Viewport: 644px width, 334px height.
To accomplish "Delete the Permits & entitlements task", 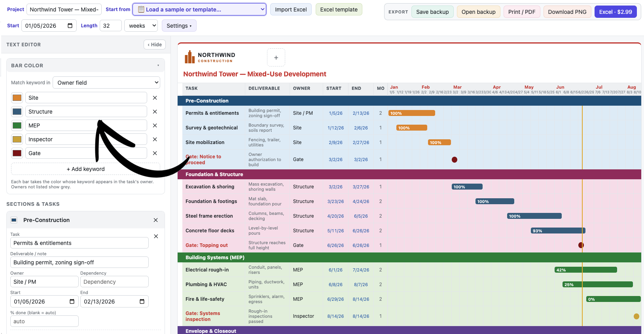I will [156, 236].
